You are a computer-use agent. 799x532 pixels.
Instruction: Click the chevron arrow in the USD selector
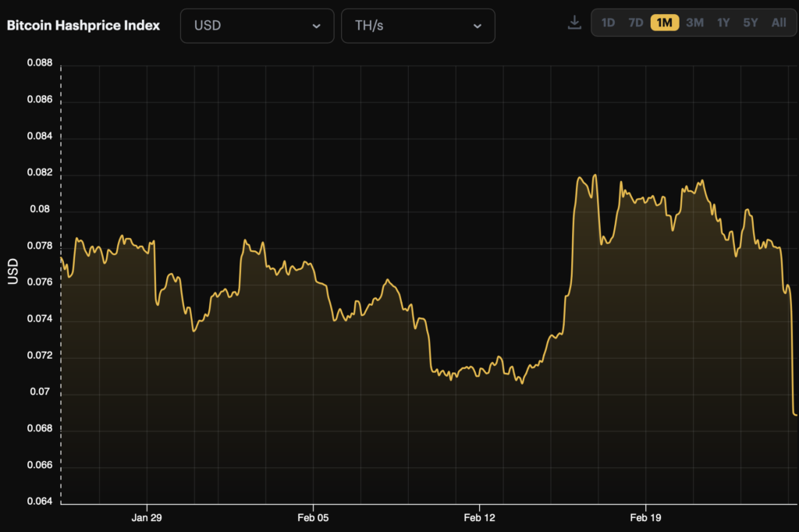(316, 26)
